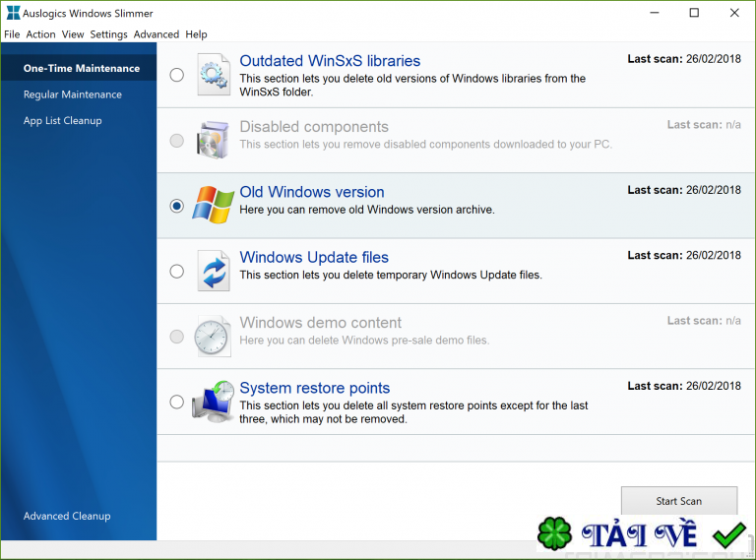The image size is (756, 560).
Task: Switch to Regular Maintenance in sidebar
Action: [x=73, y=94]
